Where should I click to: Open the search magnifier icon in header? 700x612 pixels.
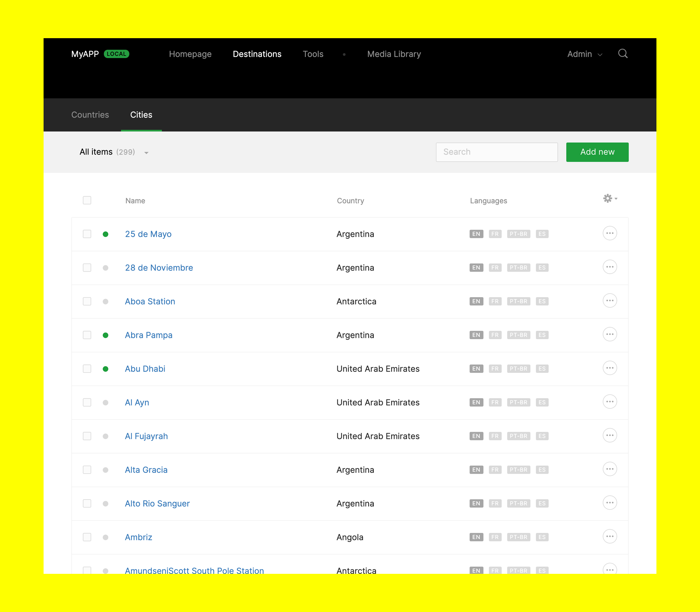pos(622,54)
